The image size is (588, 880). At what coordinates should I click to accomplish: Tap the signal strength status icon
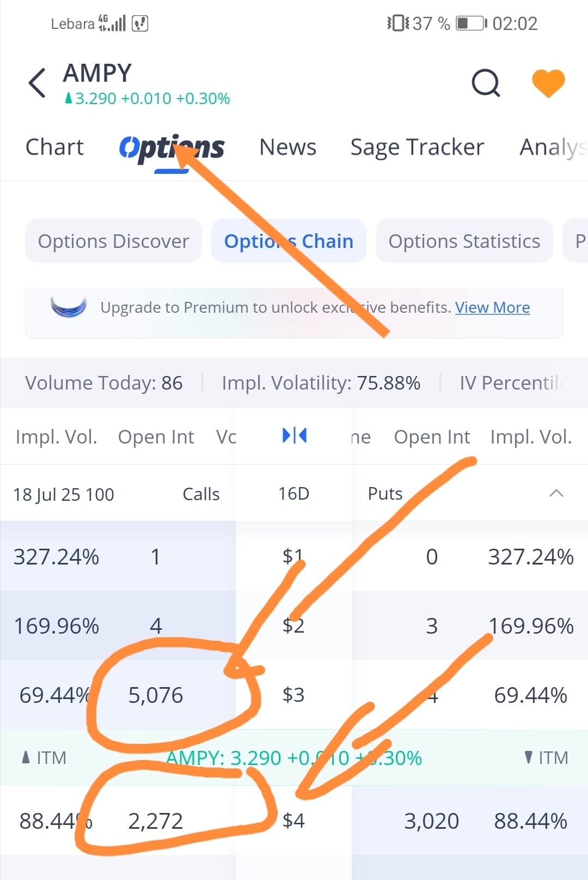(112, 23)
